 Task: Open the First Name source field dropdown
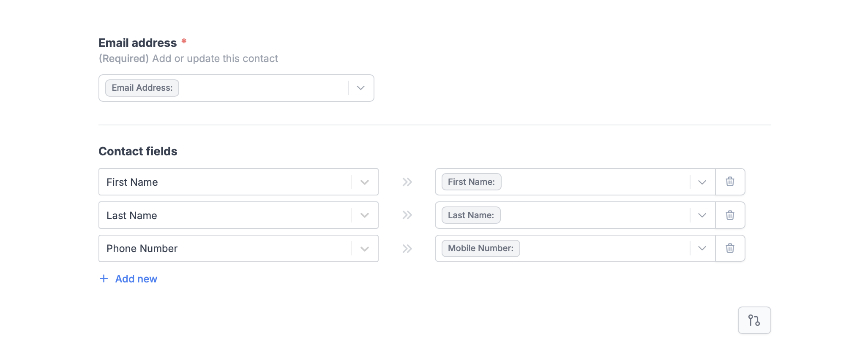[364, 182]
